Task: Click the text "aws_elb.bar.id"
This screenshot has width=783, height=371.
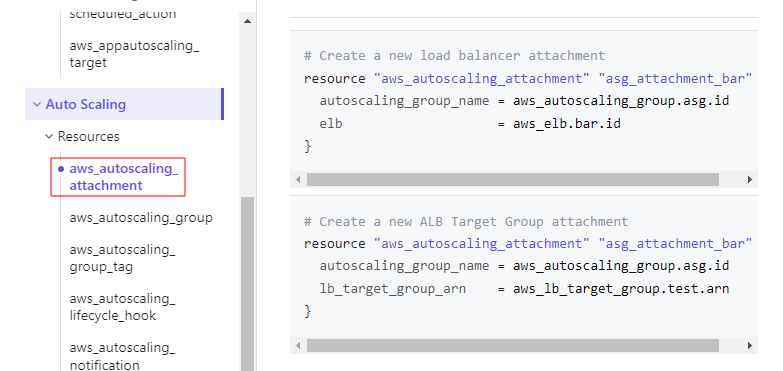Action: (x=567, y=123)
